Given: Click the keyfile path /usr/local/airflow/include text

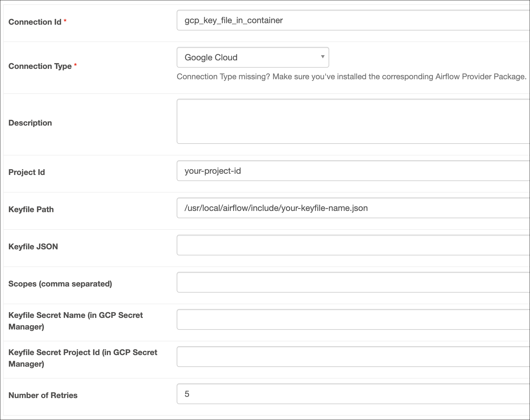Looking at the screenshot, I should point(276,208).
